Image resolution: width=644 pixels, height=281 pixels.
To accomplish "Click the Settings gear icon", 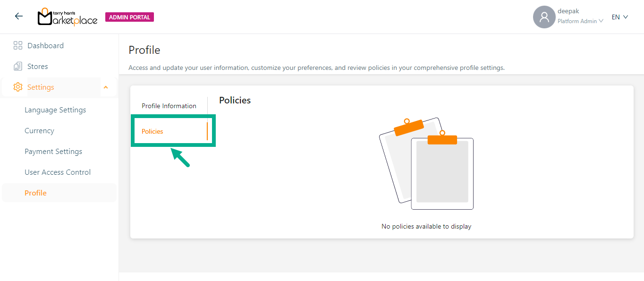I will tap(18, 87).
